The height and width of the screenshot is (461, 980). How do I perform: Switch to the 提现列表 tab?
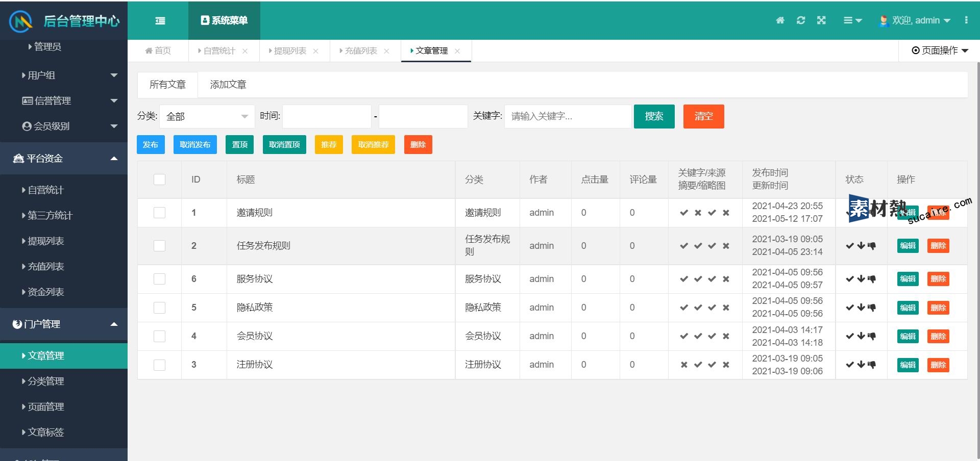pos(287,50)
